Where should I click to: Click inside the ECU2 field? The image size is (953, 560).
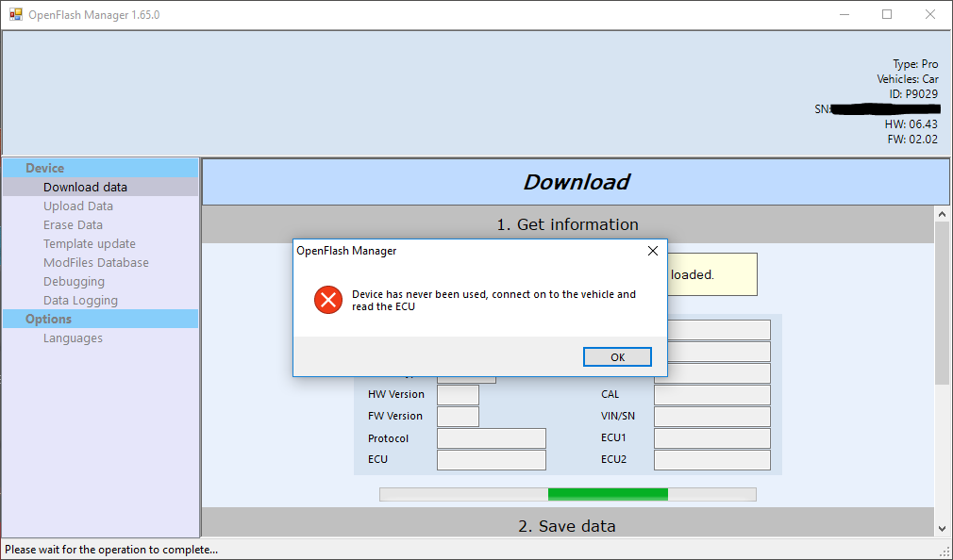pos(711,459)
